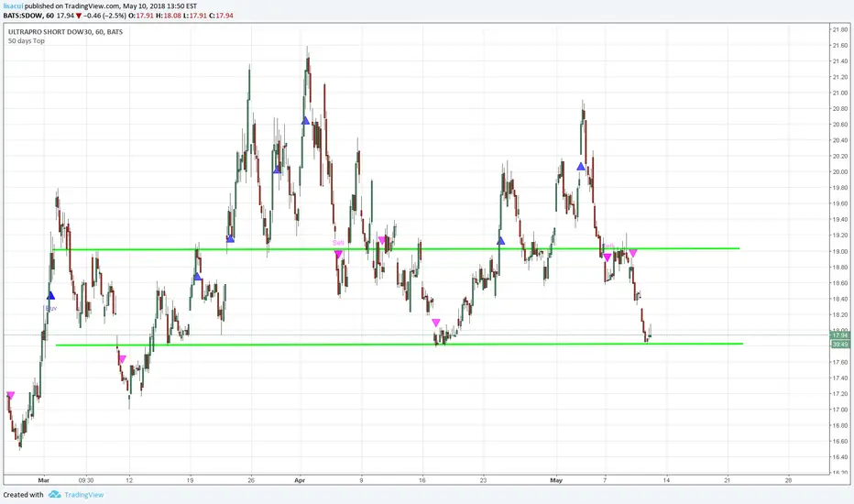
Task: Open the lisacui author profile link
Action: click(14, 6)
